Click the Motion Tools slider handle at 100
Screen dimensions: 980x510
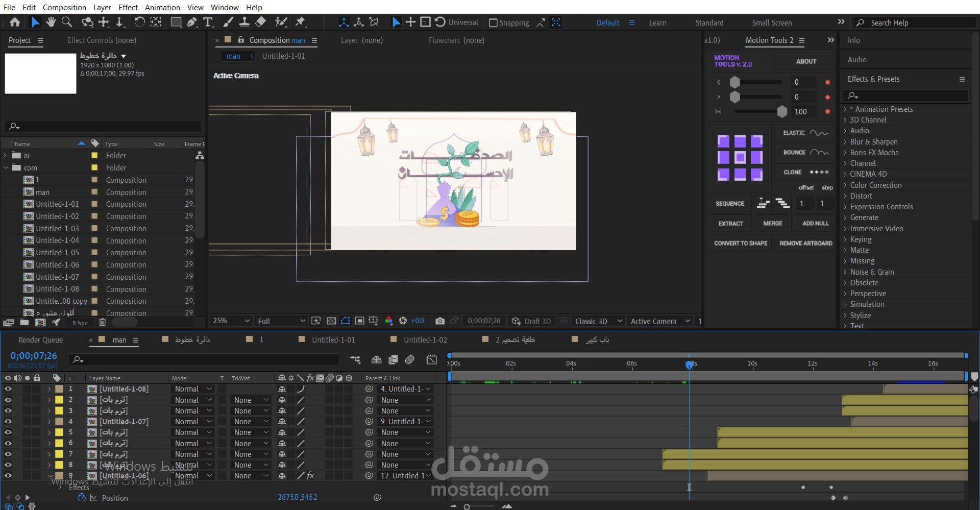click(x=782, y=112)
